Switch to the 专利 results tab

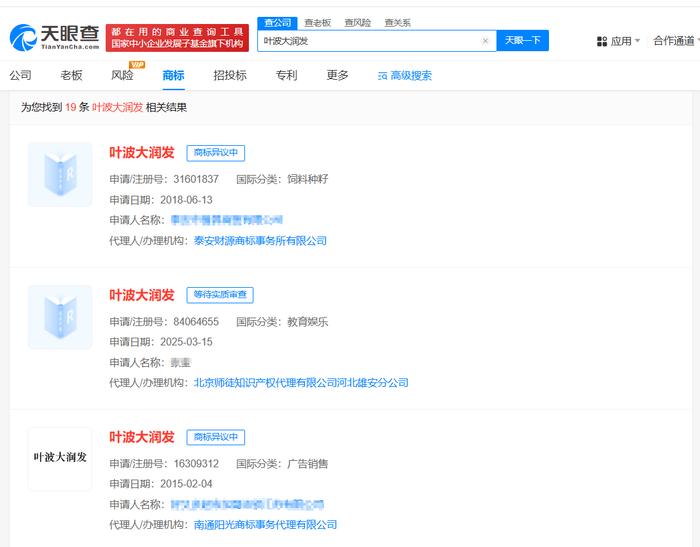286,75
